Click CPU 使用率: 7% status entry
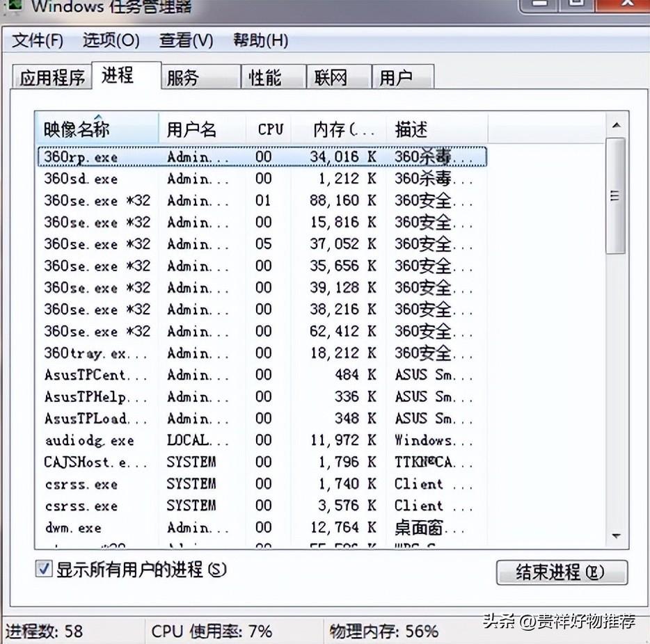Viewport: 650px width, 644px height. click(x=212, y=631)
